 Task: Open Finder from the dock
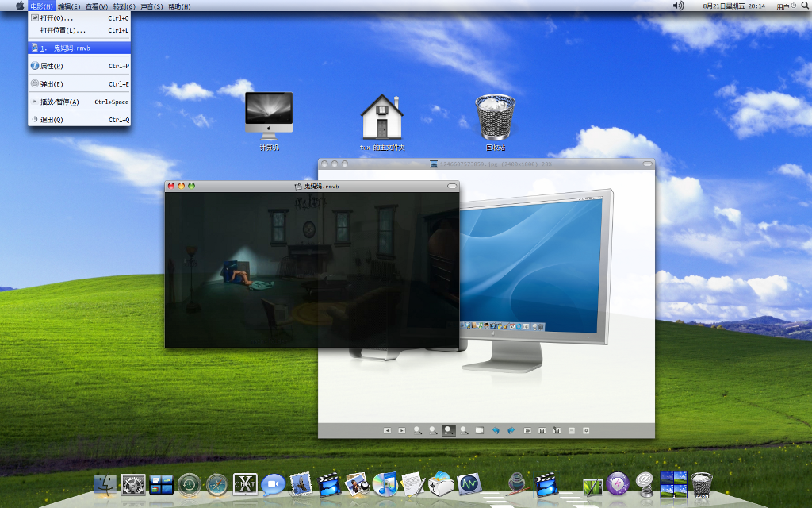point(105,485)
